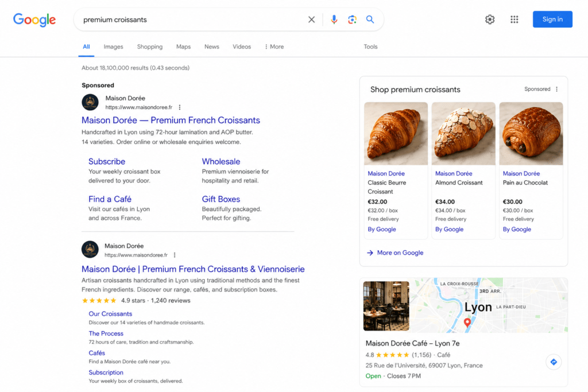Click the Almond Croissant product image
This screenshot has width=588, height=392.
(463, 133)
